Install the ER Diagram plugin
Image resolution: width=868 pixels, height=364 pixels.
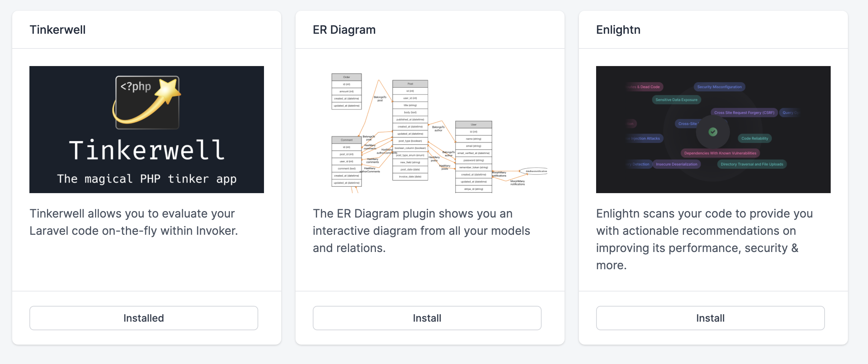point(427,318)
